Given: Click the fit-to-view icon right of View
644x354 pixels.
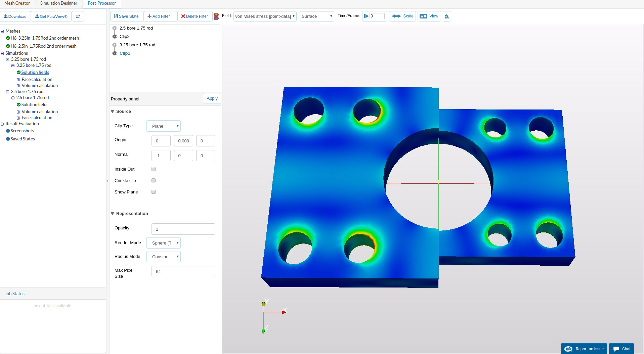Looking at the screenshot, I should (447, 16).
